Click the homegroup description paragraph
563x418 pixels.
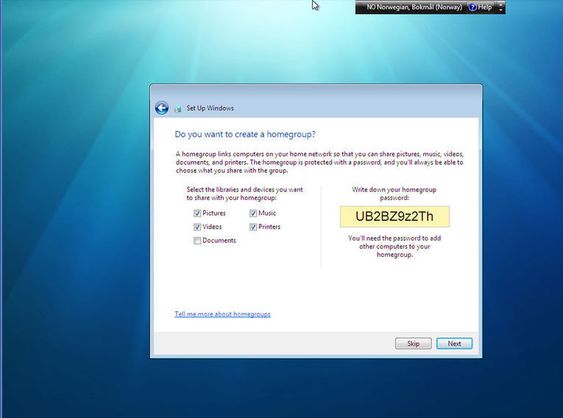coord(320,162)
